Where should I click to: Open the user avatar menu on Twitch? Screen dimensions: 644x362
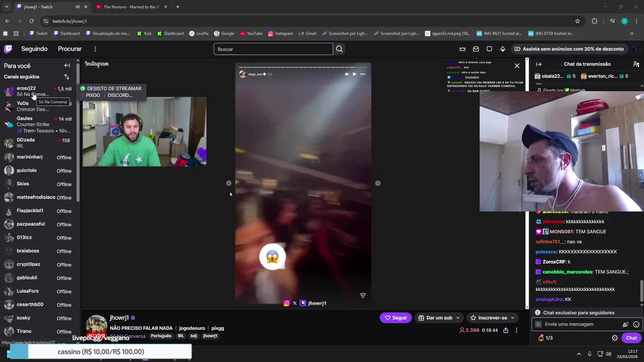(x=636, y=49)
